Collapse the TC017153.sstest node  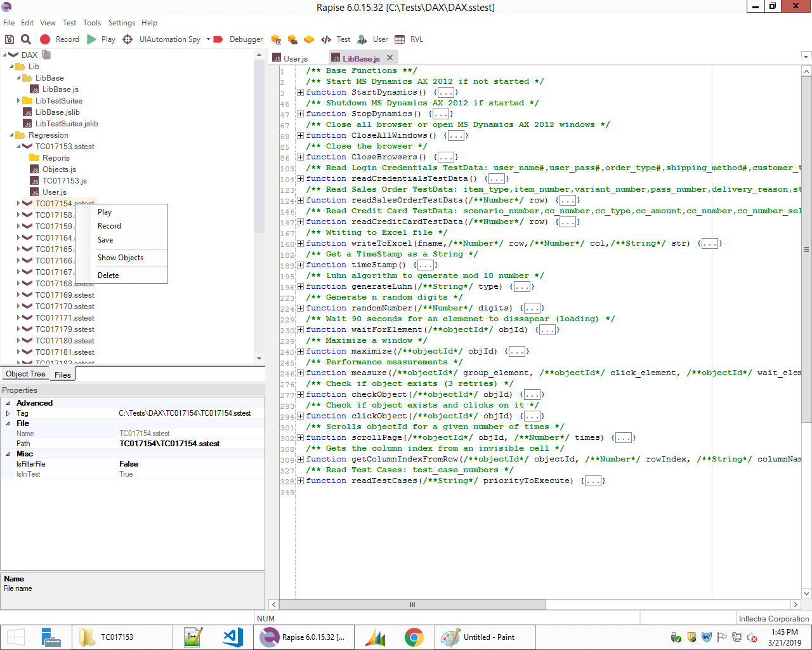[18, 146]
